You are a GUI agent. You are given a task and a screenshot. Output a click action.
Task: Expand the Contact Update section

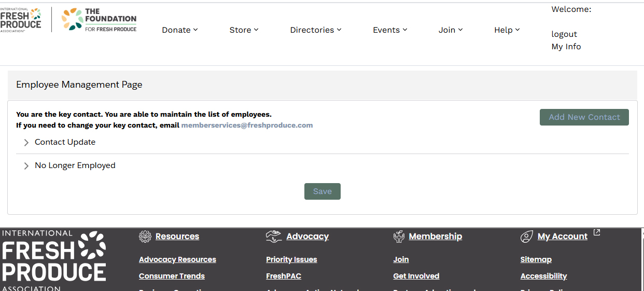(x=65, y=142)
